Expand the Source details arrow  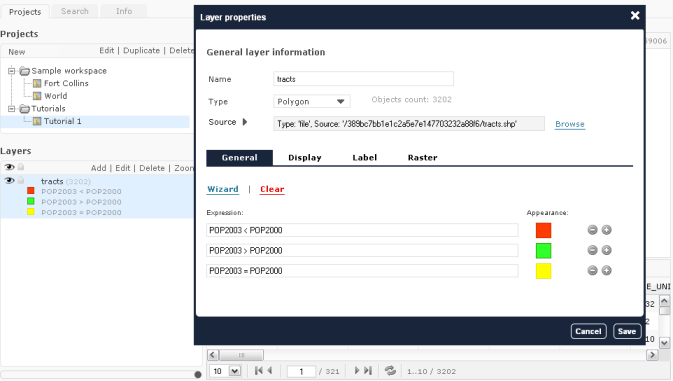point(245,122)
